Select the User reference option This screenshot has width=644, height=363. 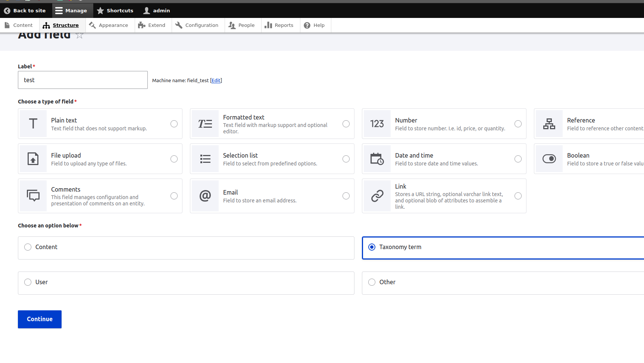[x=28, y=282]
